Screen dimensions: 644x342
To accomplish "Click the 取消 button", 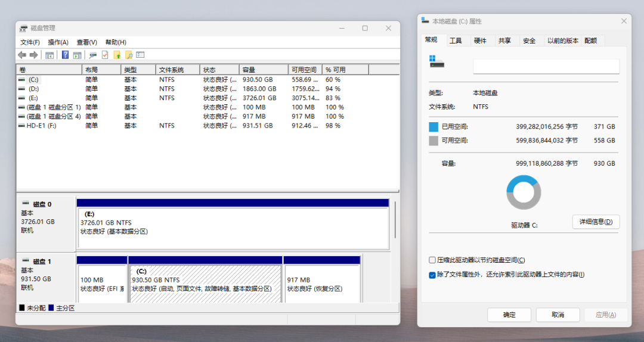I will (558, 315).
